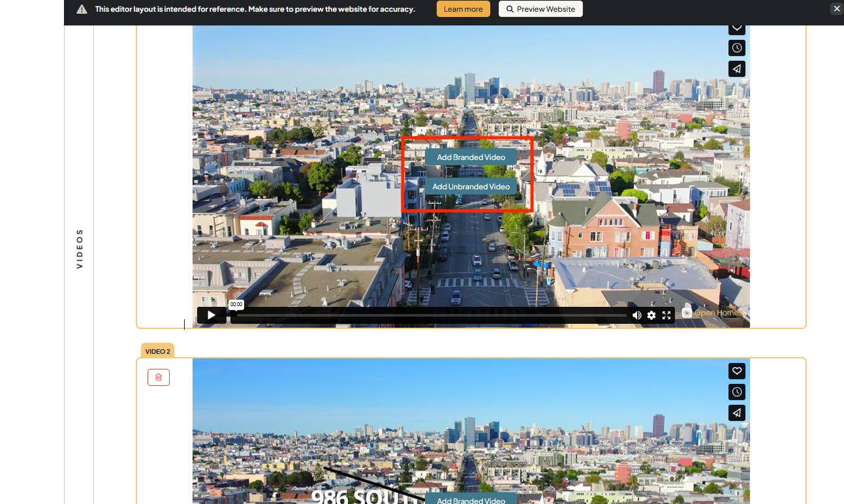Click the clock icon on Video 2
844x504 pixels.
point(736,392)
